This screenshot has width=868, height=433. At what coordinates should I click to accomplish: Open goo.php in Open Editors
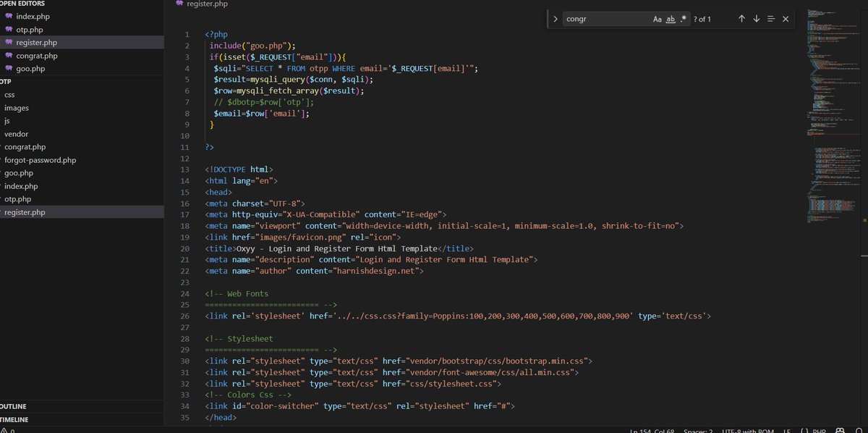30,68
